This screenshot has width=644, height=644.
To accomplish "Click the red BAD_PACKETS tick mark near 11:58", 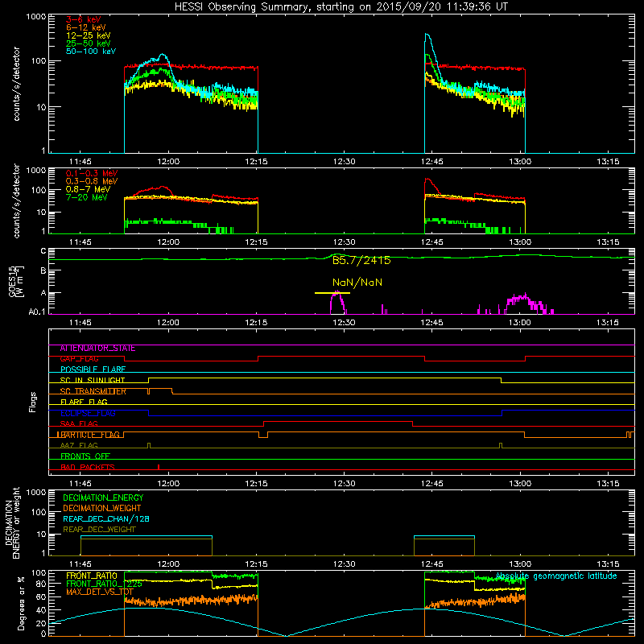I will 159,467.
